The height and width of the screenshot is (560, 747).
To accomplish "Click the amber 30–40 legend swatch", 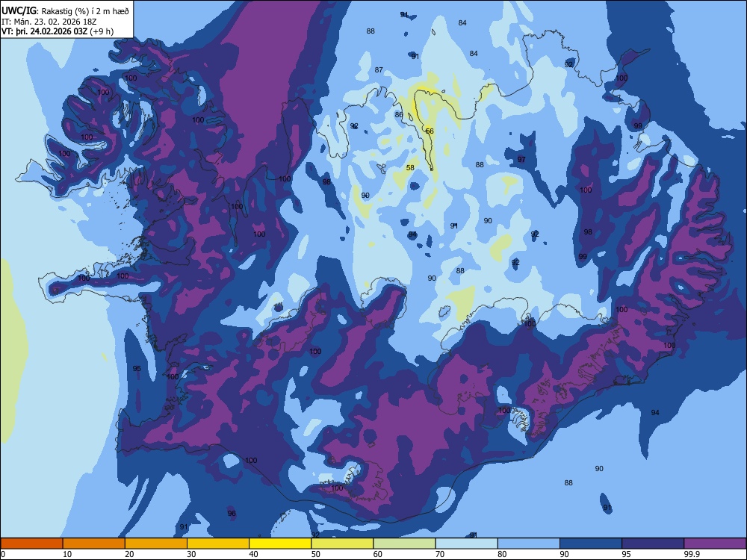I will [218, 544].
